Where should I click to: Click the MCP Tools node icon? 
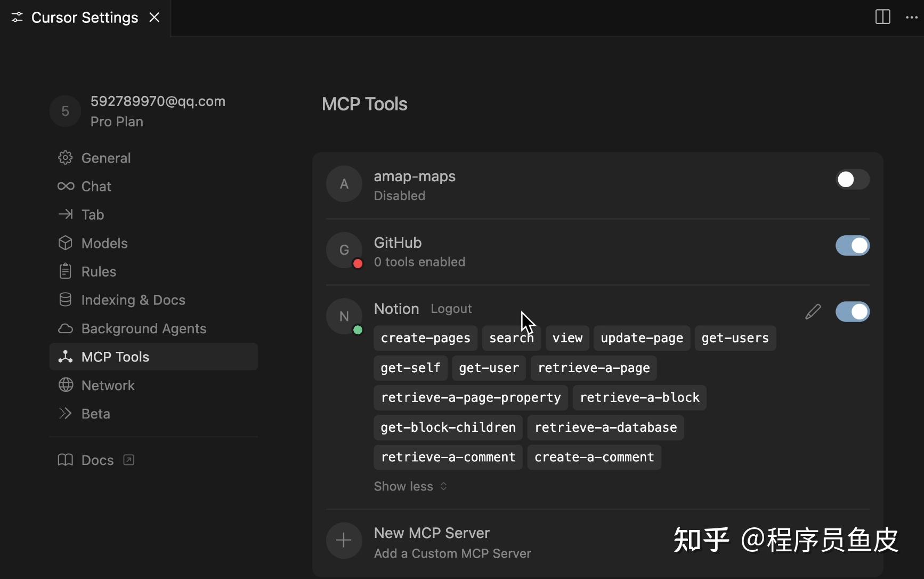point(66,357)
